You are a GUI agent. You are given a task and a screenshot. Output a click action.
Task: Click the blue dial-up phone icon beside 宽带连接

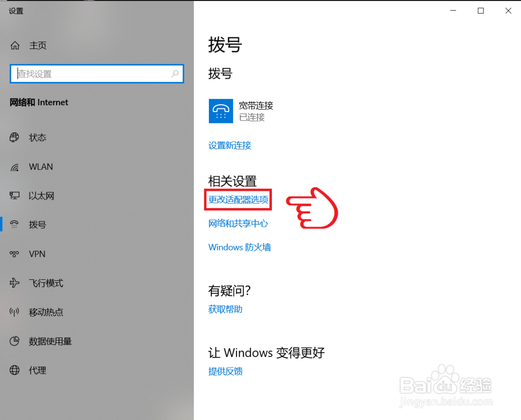coord(220,110)
